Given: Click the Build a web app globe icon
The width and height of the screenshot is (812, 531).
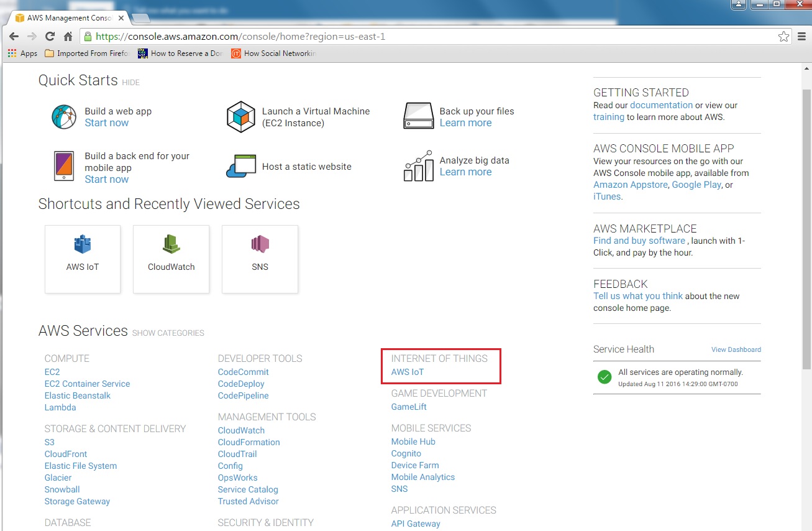Looking at the screenshot, I should [64, 117].
